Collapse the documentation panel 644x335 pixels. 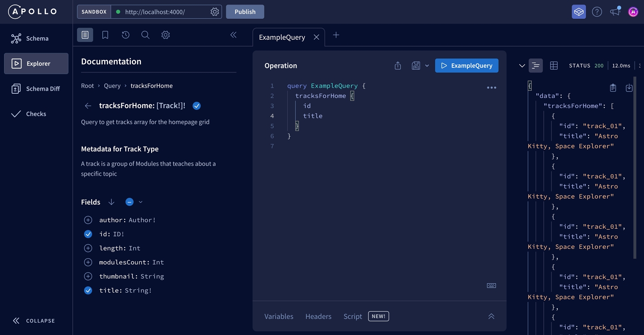pyautogui.click(x=233, y=35)
